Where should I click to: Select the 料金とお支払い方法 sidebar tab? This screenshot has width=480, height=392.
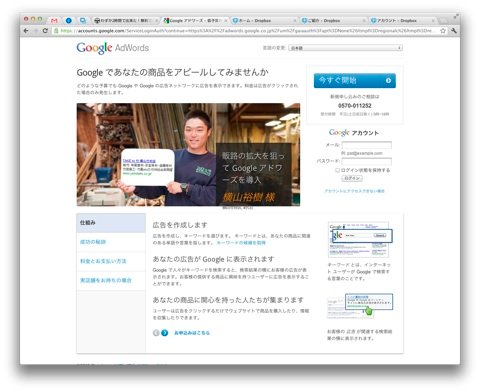(x=111, y=261)
